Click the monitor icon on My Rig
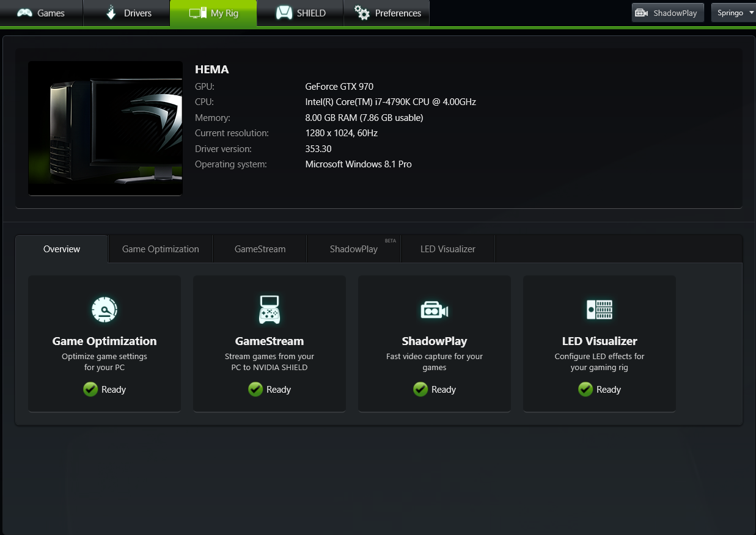 coord(197,13)
